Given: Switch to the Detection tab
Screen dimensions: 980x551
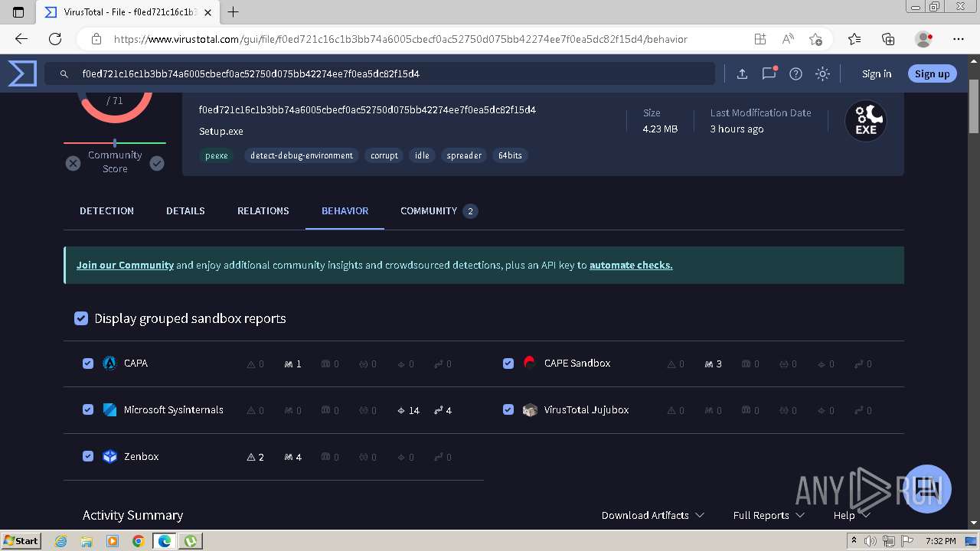Looking at the screenshot, I should coord(106,210).
